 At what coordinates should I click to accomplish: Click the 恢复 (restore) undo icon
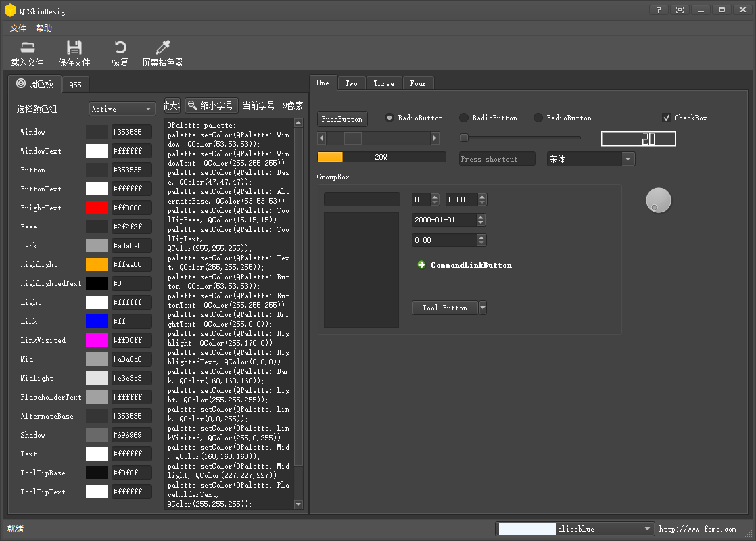[120, 47]
